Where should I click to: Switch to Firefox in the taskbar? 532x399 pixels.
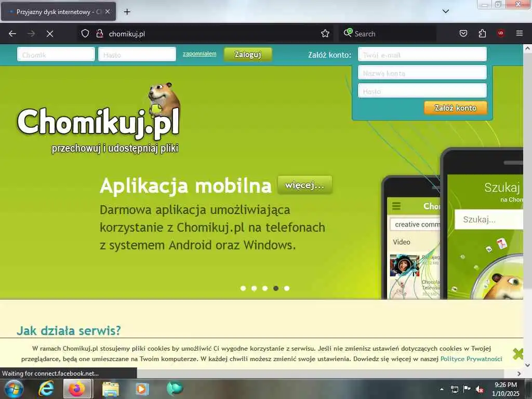coord(77,389)
